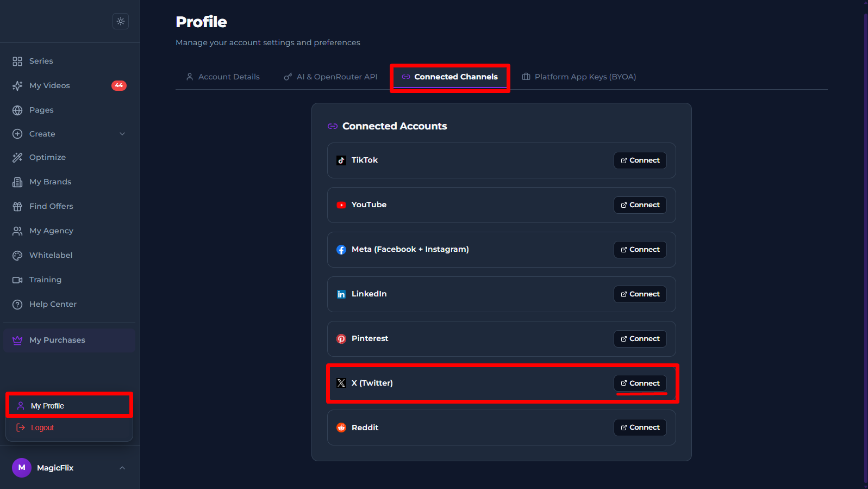Screen dimensions: 868x489
Task: Go to My Videos
Action: [70, 85]
